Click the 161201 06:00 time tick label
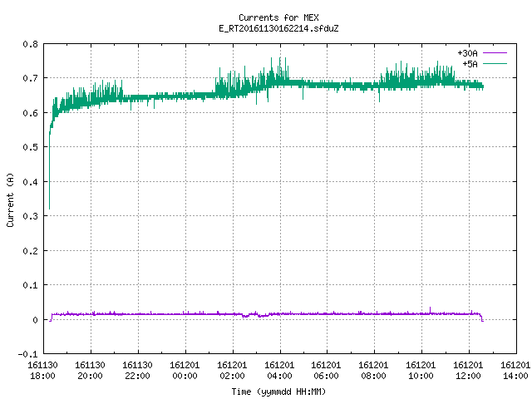This screenshot has width=532, height=399. pos(327,371)
